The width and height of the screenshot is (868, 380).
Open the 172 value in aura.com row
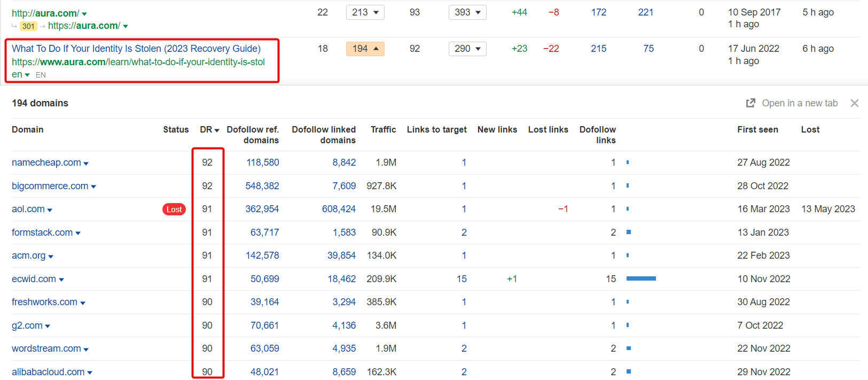599,12
